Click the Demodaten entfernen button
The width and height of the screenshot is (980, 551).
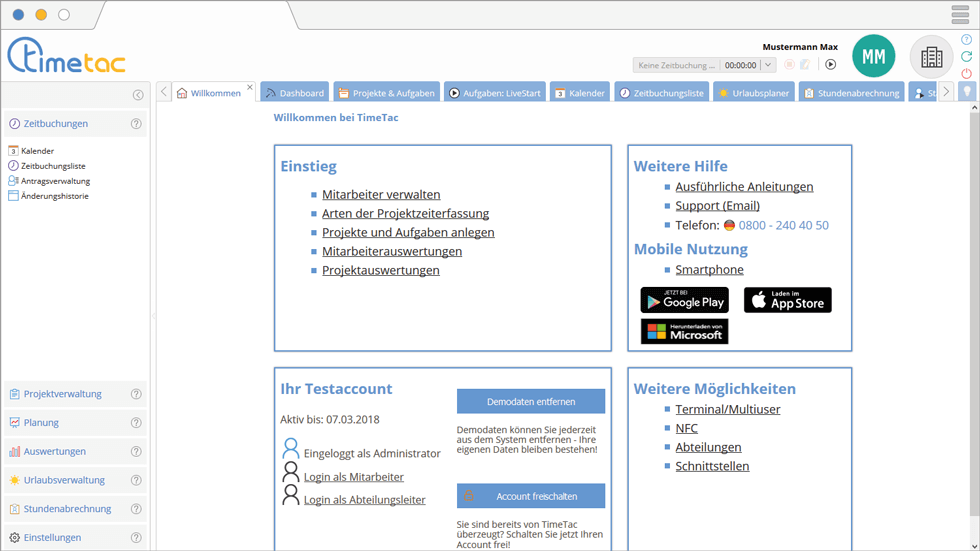(x=530, y=401)
